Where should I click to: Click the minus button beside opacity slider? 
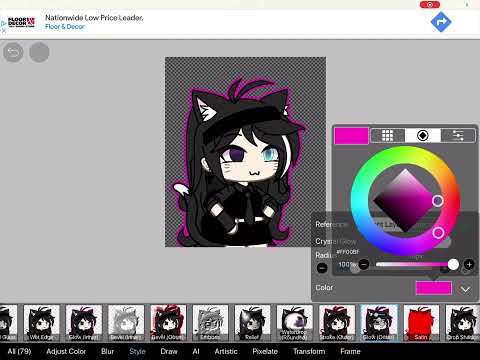[x=364, y=265]
